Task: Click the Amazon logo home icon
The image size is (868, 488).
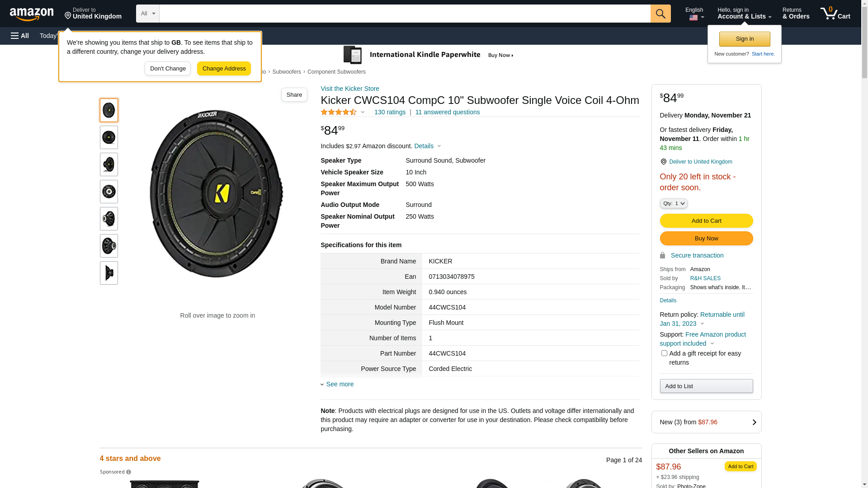Action: click(32, 14)
